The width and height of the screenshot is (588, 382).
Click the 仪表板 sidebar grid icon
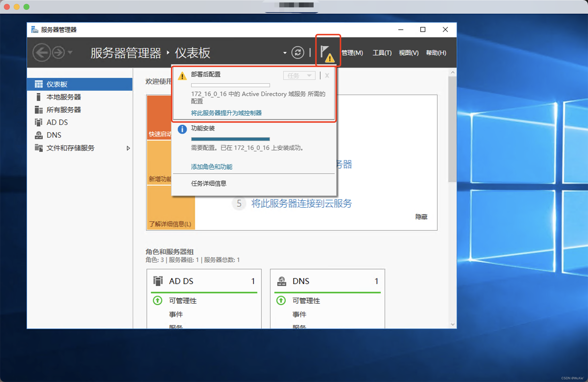pos(38,84)
